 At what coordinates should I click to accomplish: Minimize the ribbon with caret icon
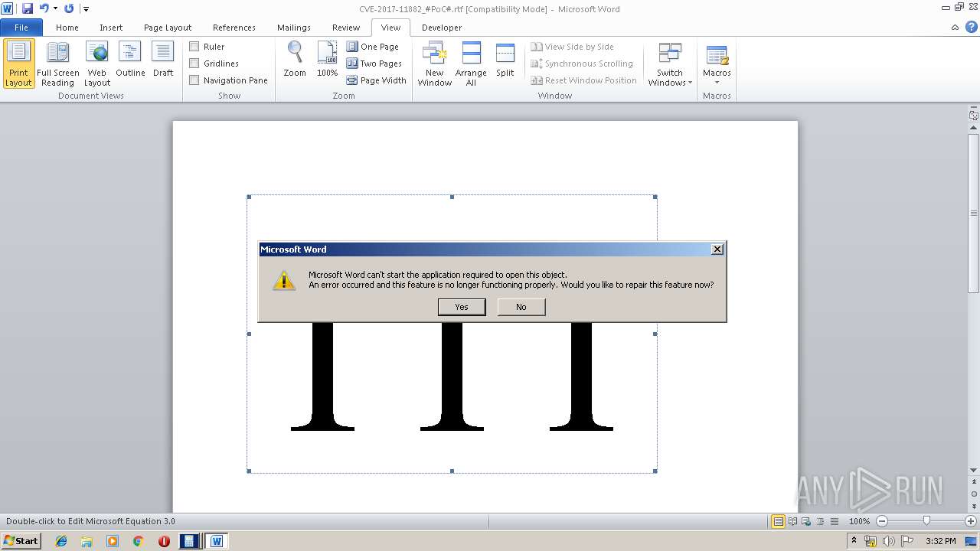[955, 27]
